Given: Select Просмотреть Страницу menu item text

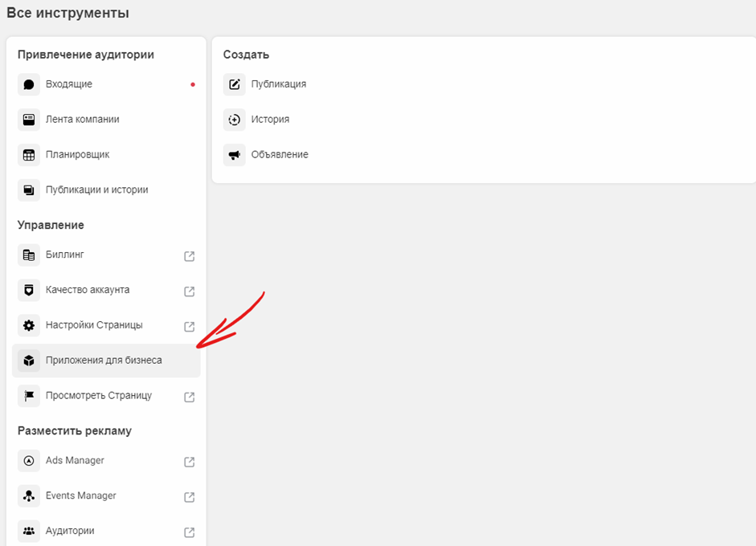Looking at the screenshot, I should (98, 396).
